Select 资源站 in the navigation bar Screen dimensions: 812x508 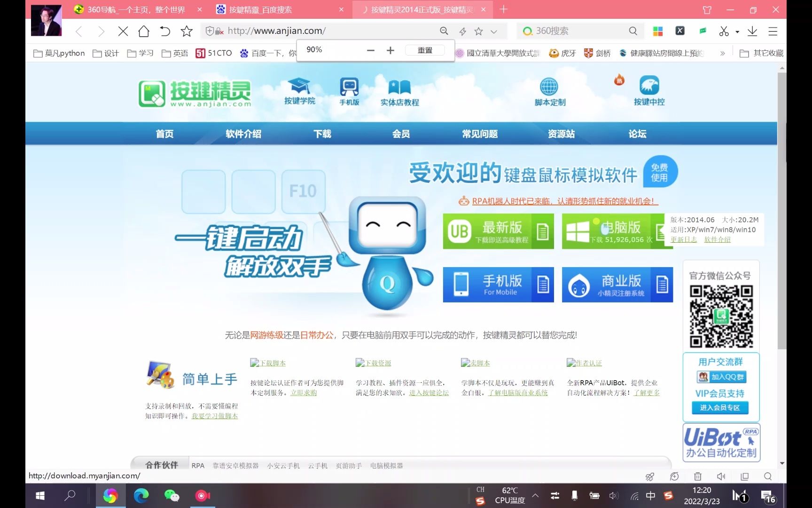coord(561,134)
